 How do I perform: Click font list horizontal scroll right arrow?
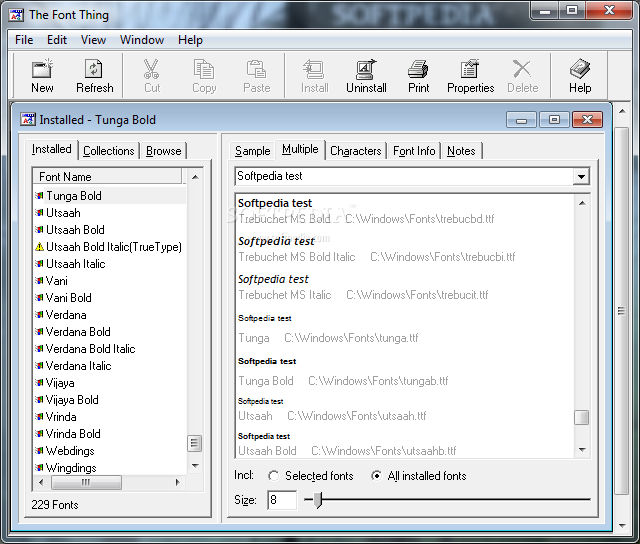177,482
